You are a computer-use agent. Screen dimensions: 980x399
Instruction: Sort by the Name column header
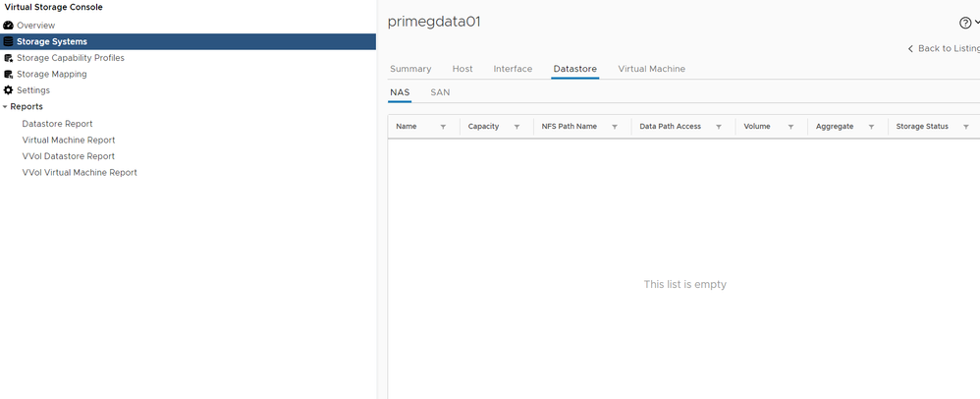click(x=407, y=127)
